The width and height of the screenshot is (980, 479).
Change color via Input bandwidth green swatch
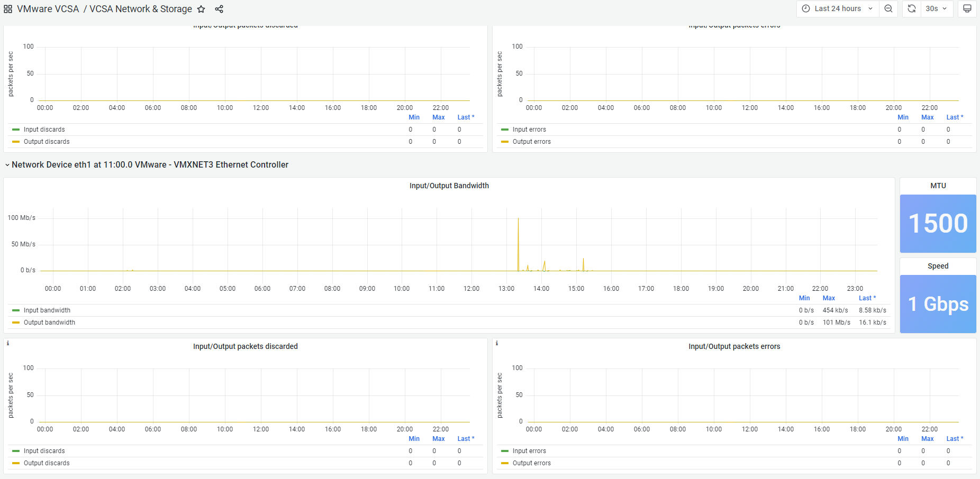click(x=16, y=310)
